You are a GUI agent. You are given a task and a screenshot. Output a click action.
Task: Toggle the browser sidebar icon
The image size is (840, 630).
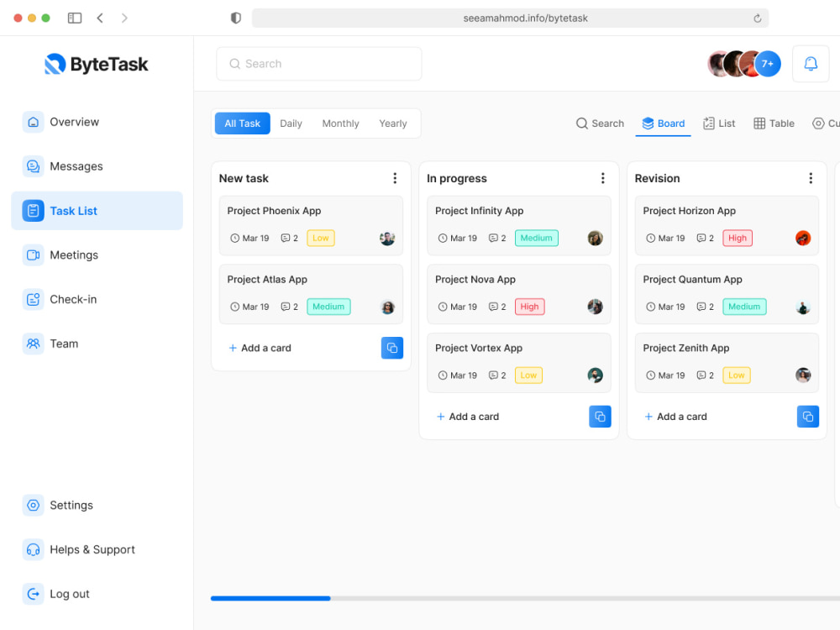pos(75,18)
